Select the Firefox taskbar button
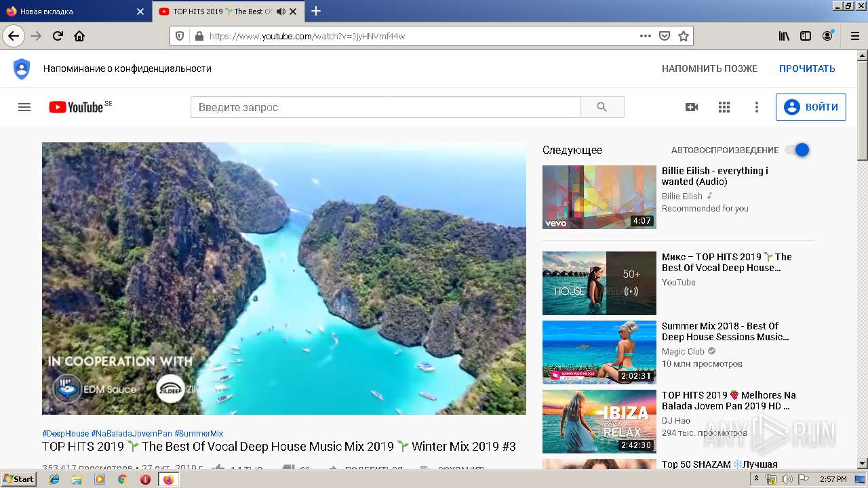This screenshot has height=488, width=868. 168,479
